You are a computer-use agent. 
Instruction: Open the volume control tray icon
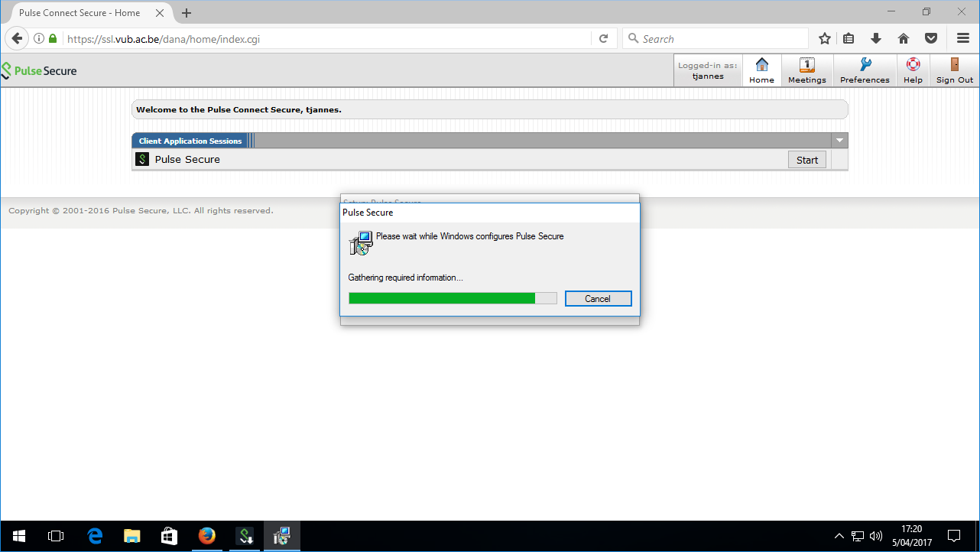pos(876,536)
